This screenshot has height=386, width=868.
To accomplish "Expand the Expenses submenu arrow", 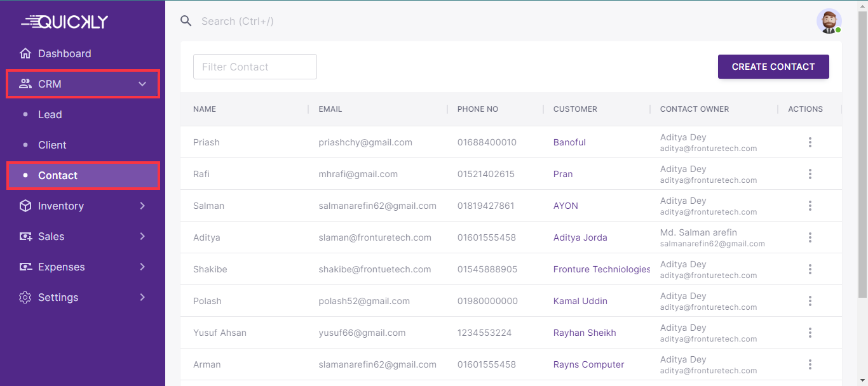I will 142,267.
